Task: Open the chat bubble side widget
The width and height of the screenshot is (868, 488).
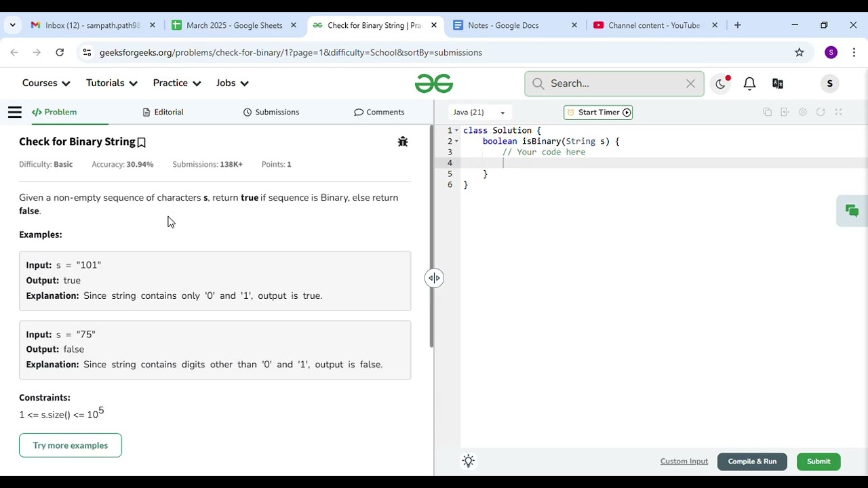Action: coord(852,211)
